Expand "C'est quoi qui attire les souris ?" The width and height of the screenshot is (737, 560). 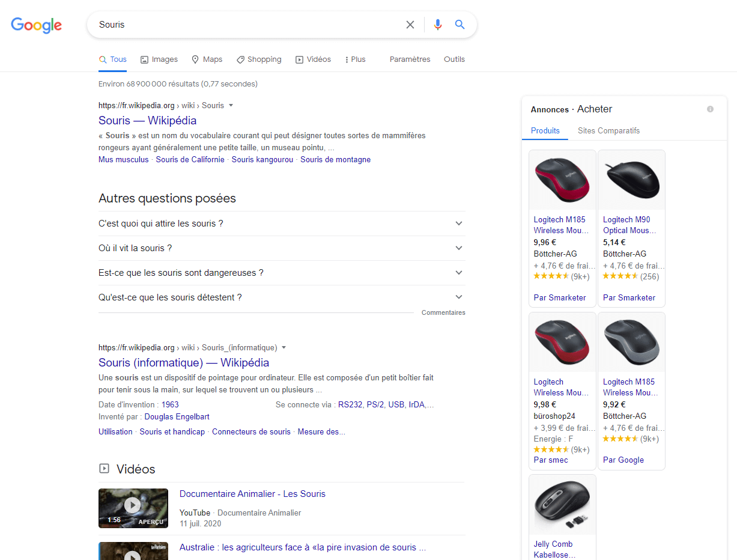point(282,224)
